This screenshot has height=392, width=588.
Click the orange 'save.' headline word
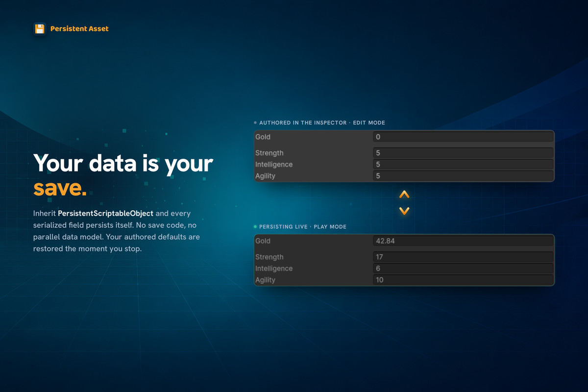[60, 188]
